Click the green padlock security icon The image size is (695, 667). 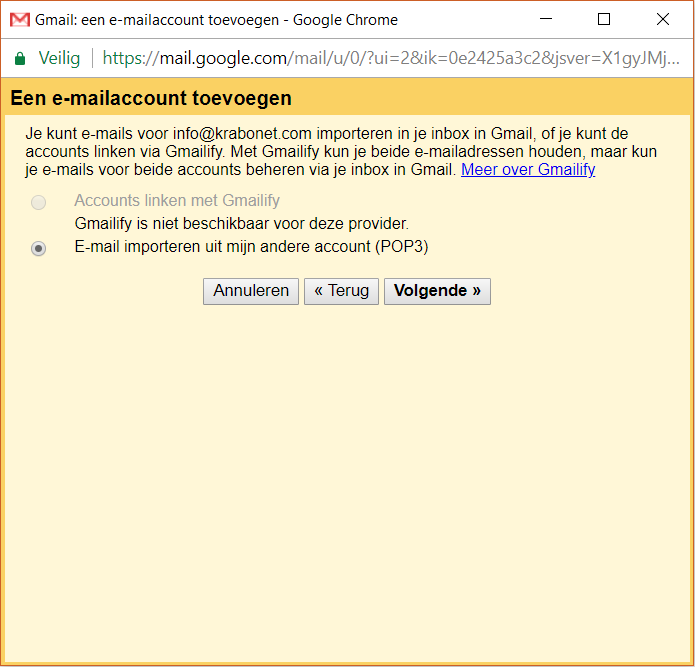click(20, 58)
